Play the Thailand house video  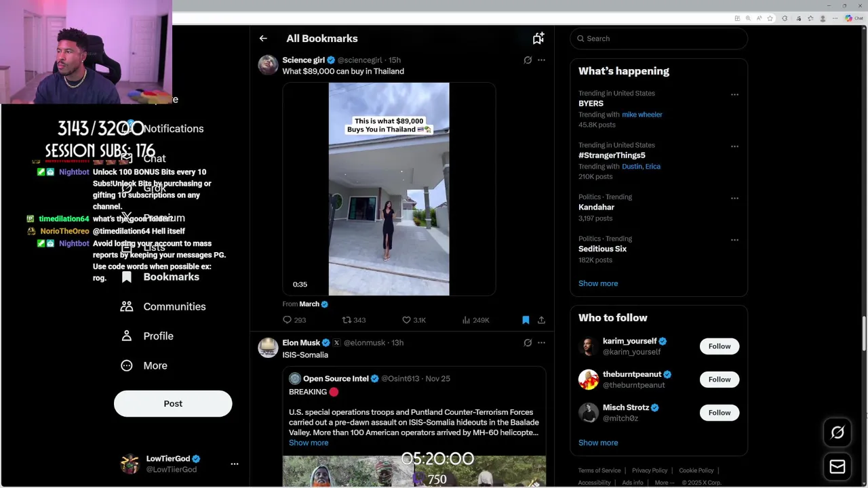click(x=389, y=189)
